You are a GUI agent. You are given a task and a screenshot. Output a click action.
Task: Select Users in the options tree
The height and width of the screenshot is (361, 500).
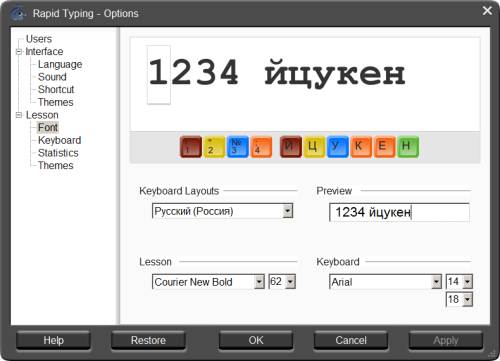pyautogui.click(x=39, y=39)
